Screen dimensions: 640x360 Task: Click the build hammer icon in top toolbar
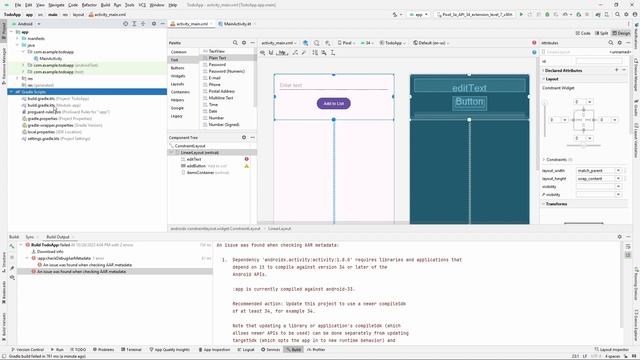pos(395,14)
